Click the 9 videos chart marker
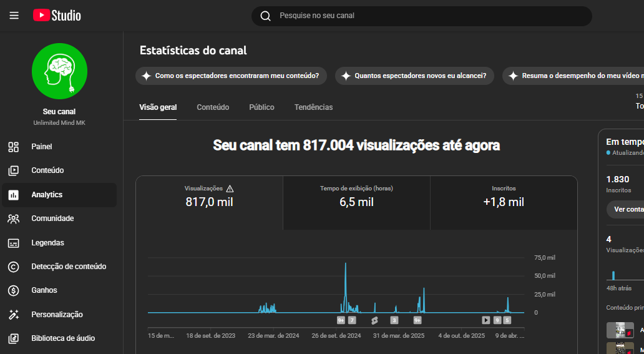This screenshot has width=644, height=354. (x=497, y=320)
